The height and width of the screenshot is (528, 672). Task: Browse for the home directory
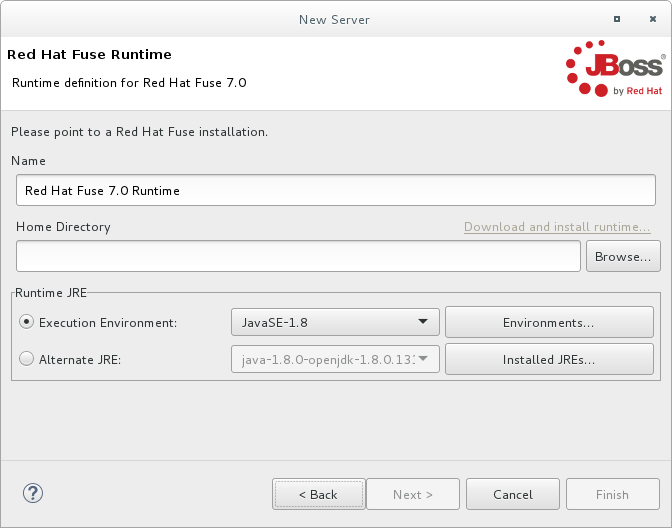[623, 256]
